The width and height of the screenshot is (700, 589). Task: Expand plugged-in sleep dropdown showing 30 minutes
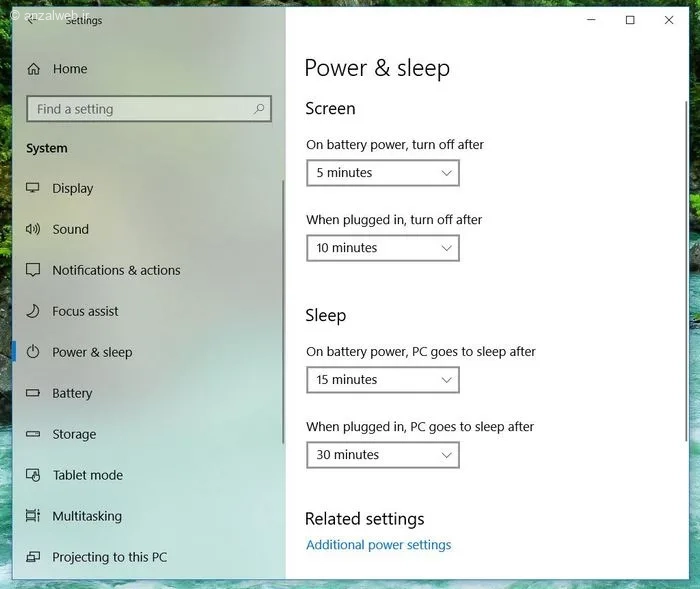382,455
